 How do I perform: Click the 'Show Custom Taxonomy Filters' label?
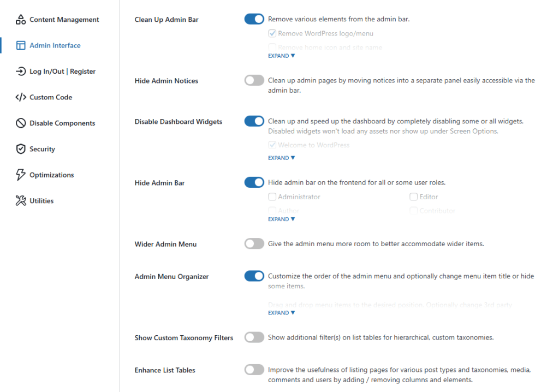183,338
